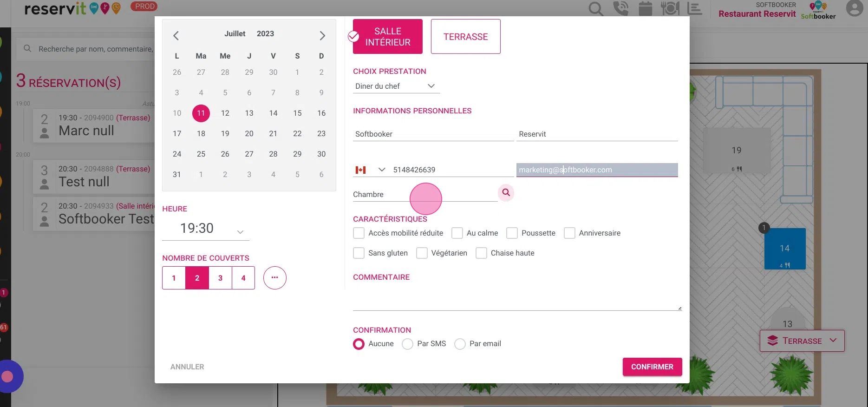Screen dimensions: 868x407
Task: Choose 3 covers
Action: point(220,278)
